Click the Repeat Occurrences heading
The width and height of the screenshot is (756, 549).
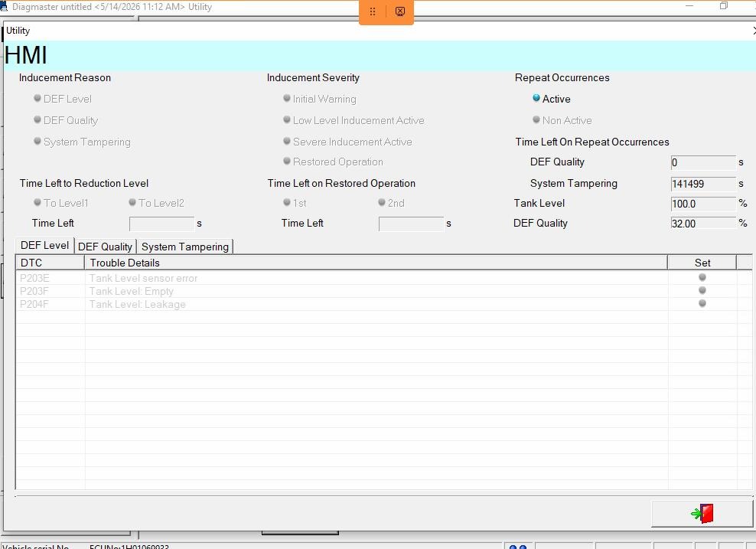[x=562, y=77]
